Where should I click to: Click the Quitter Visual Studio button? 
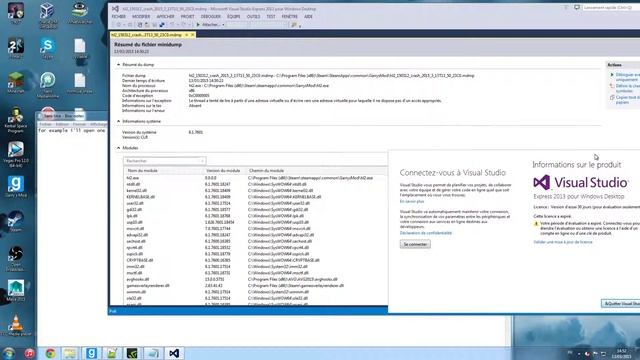click(x=620, y=304)
